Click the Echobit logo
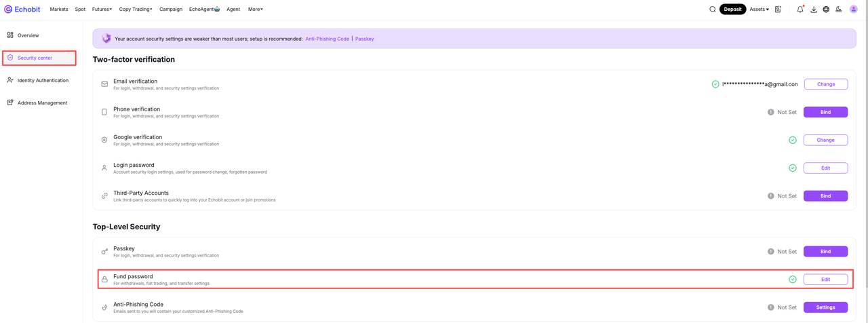This screenshot has height=323, width=868. pyautogui.click(x=22, y=9)
